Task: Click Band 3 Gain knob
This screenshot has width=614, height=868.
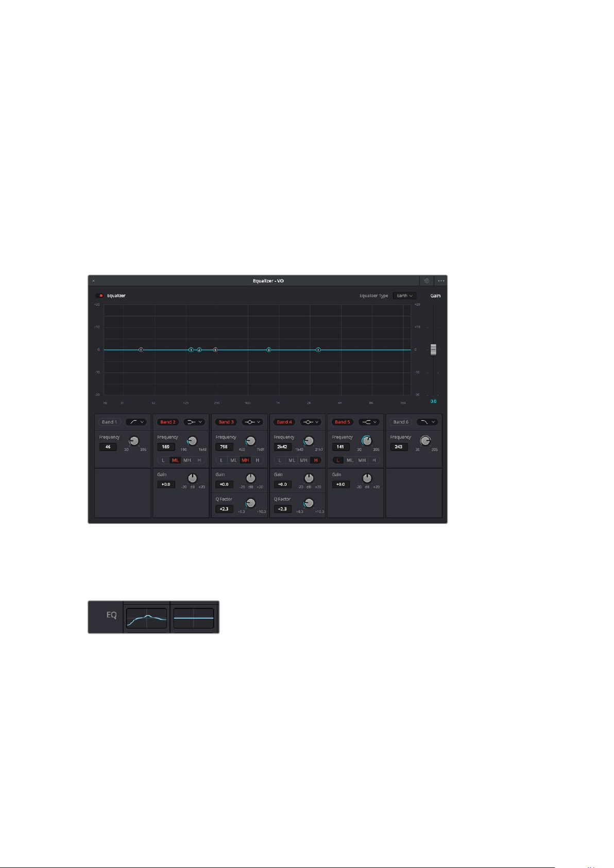Action: [x=250, y=479]
